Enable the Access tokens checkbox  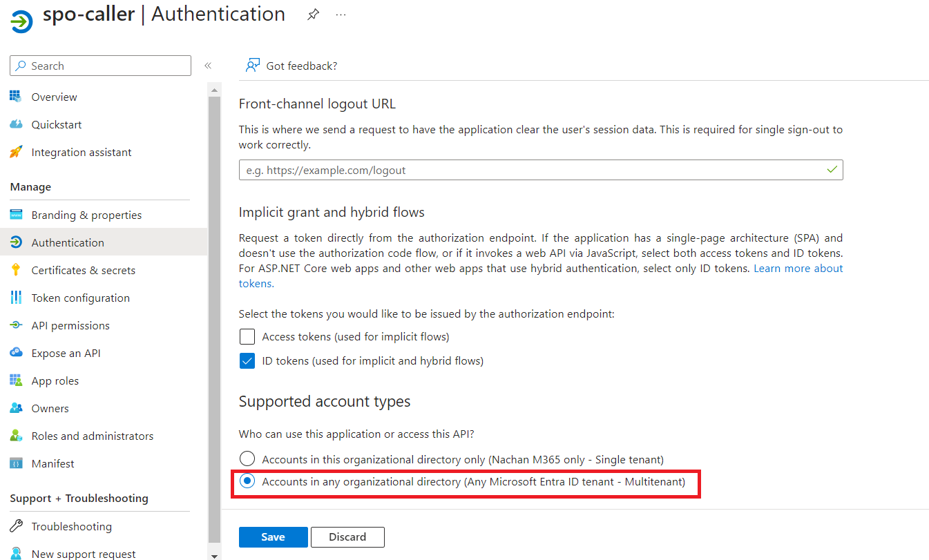(x=247, y=337)
